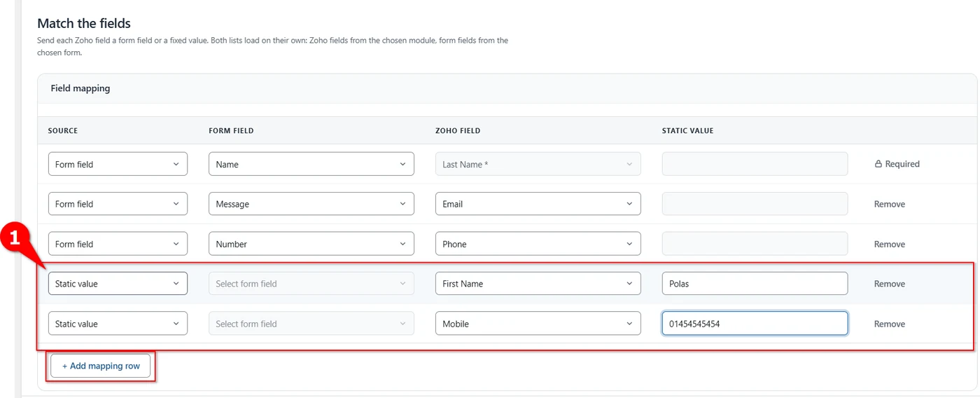
Task: Click disabled static value box in Phone row
Action: tap(755, 244)
